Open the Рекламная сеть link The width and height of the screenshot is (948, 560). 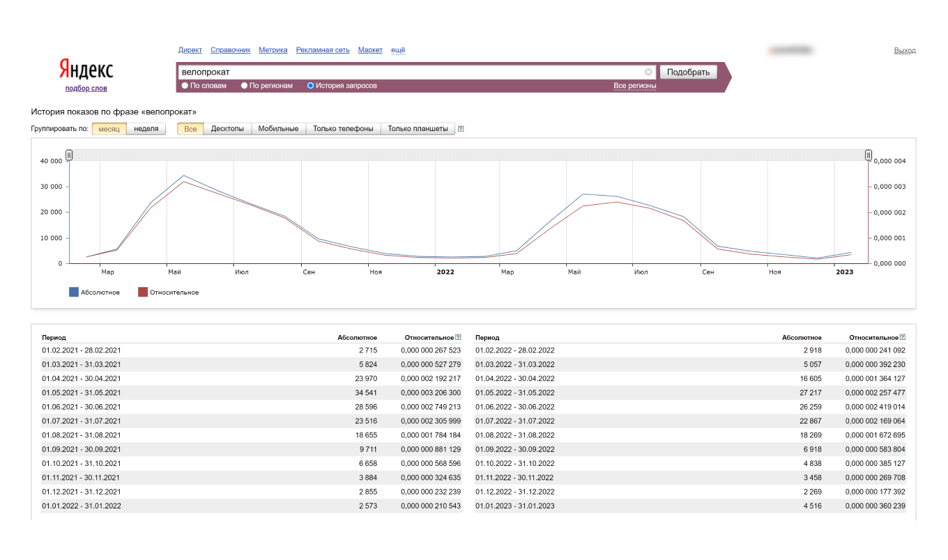pyautogui.click(x=323, y=50)
